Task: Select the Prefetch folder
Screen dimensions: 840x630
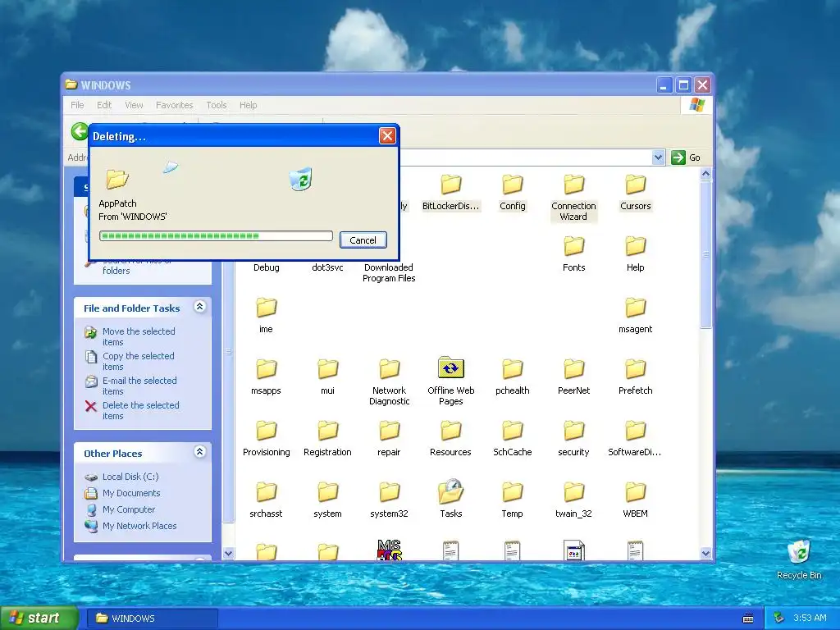Action: [636, 377]
